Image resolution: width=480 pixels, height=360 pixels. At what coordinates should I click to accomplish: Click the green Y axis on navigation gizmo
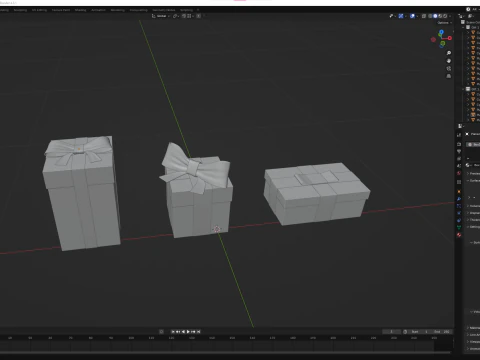click(x=442, y=43)
